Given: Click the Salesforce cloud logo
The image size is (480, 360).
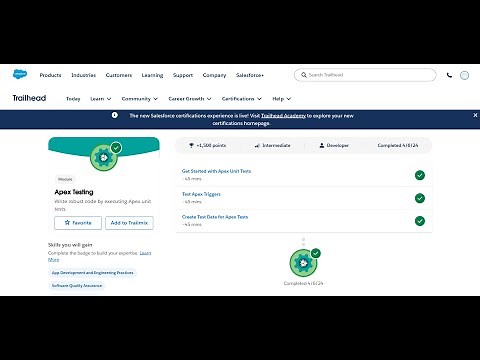Looking at the screenshot, I should click(x=20, y=74).
